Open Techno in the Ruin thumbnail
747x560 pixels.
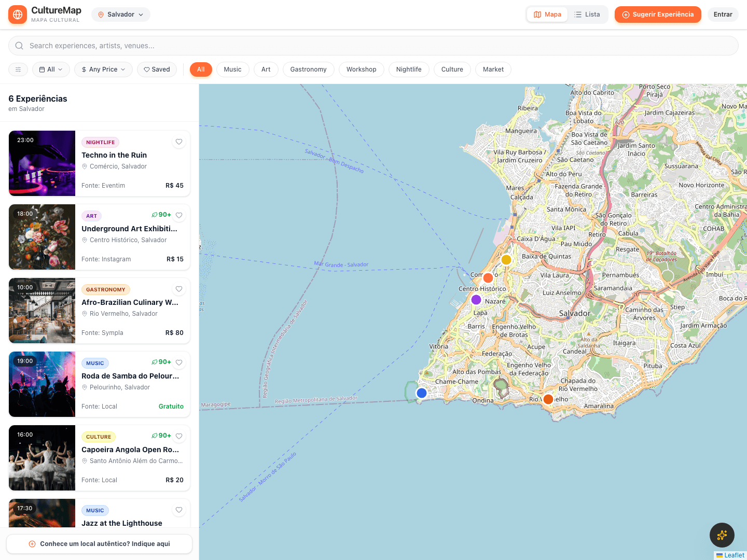coord(42,163)
